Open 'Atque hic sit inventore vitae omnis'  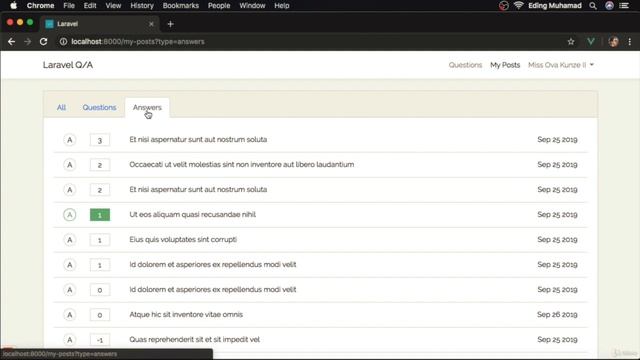186,315
